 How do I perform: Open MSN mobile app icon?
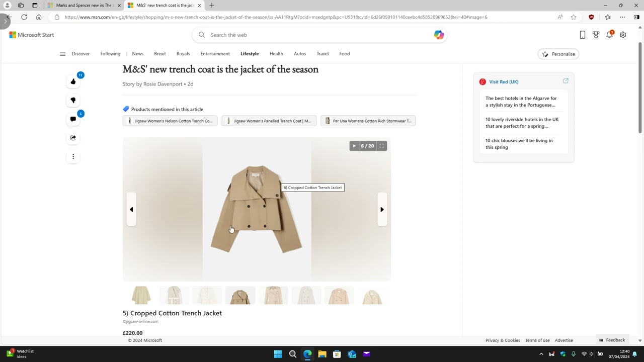coord(583,35)
